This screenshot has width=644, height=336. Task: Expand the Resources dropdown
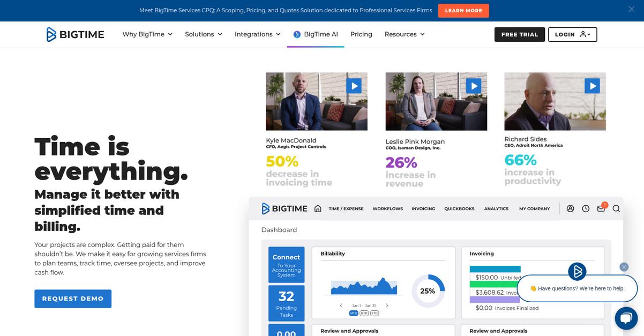pos(405,34)
